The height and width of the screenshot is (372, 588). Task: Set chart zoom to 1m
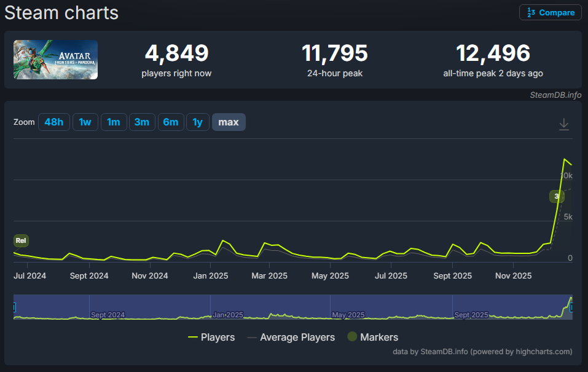pyautogui.click(x=114, y=122)
